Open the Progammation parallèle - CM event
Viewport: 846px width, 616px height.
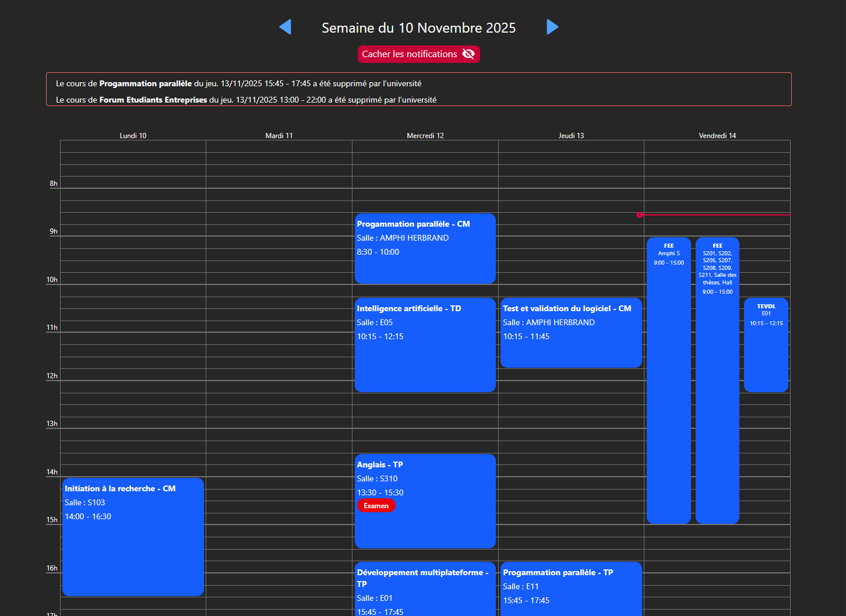pos(425,249)
